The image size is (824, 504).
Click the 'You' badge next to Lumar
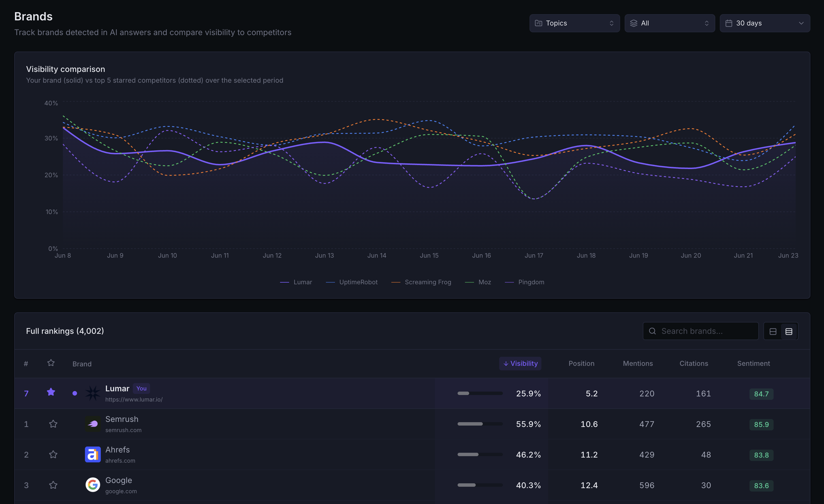pyautogui.click(x=142, y=389)
